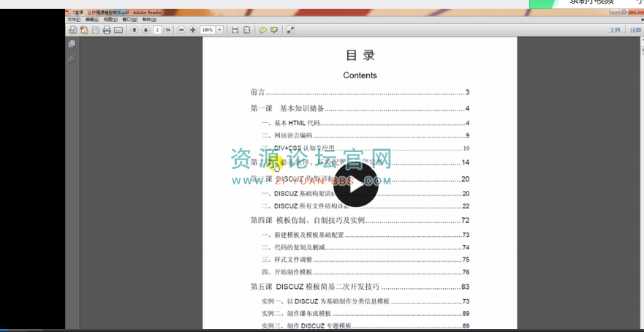Click the Save file floppy icon
Image resolution: width=644 pixels, height=332 pixels.
pyautogui.click(x=95, y=30)
